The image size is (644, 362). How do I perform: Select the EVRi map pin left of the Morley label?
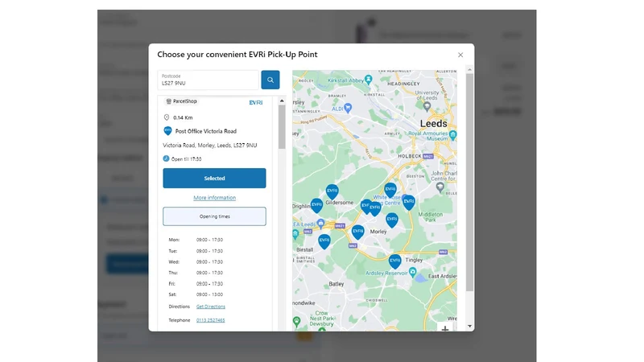pyautogui.click(x=357, y=232)
